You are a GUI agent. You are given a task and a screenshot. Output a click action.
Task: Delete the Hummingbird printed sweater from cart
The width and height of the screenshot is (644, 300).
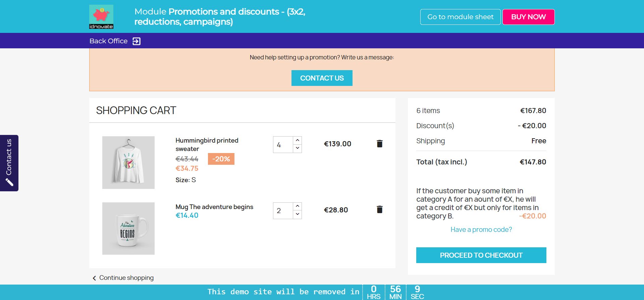tap(379, 144)
